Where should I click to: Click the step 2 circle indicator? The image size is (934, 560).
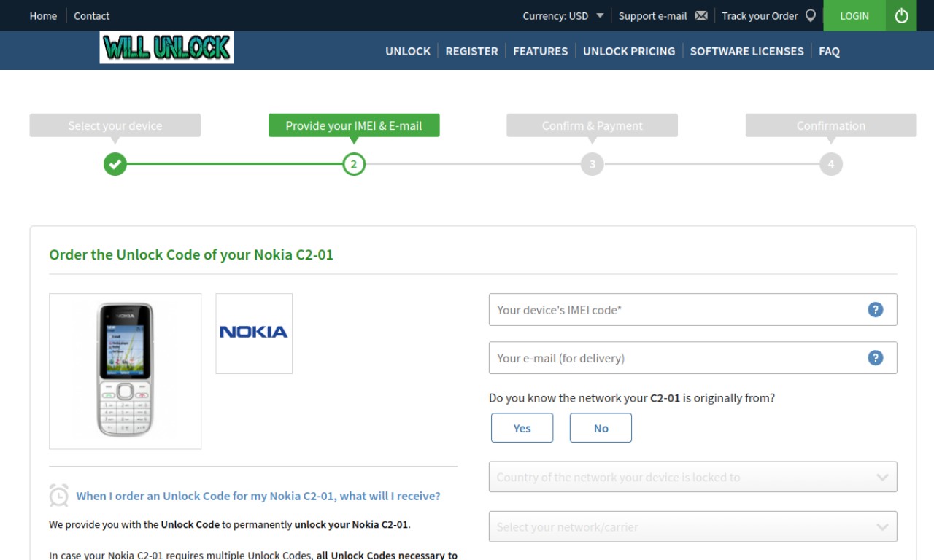(354, 164)
